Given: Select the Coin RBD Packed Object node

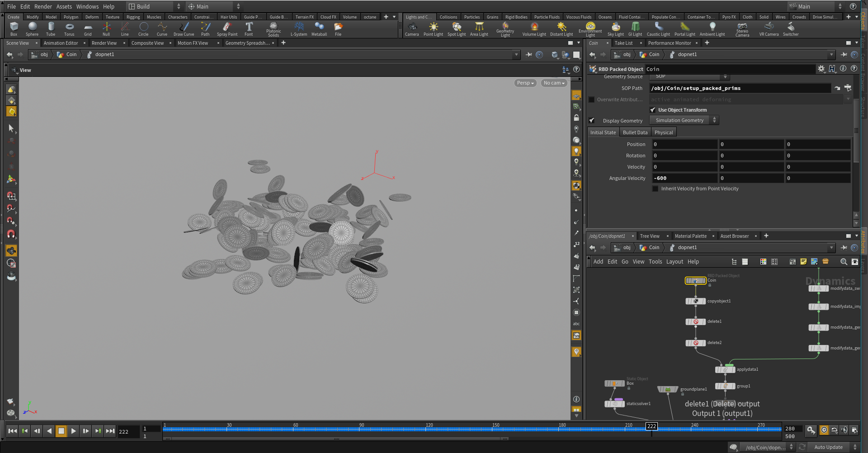Looking at the screenshot, I should pos(695,281).
